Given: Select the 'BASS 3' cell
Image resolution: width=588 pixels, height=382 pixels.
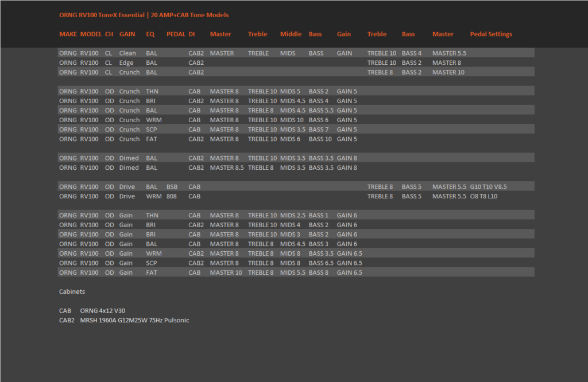Looking at the screenshot, I should pyautogui.click(x=318, y=244).
